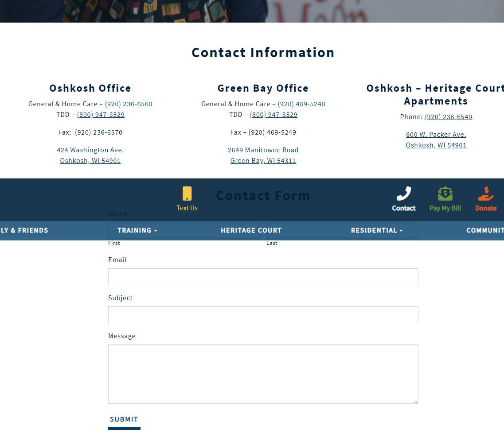Submit the contact form
Image resolution: width=504 pixels, height=445 pixels.
124,420
